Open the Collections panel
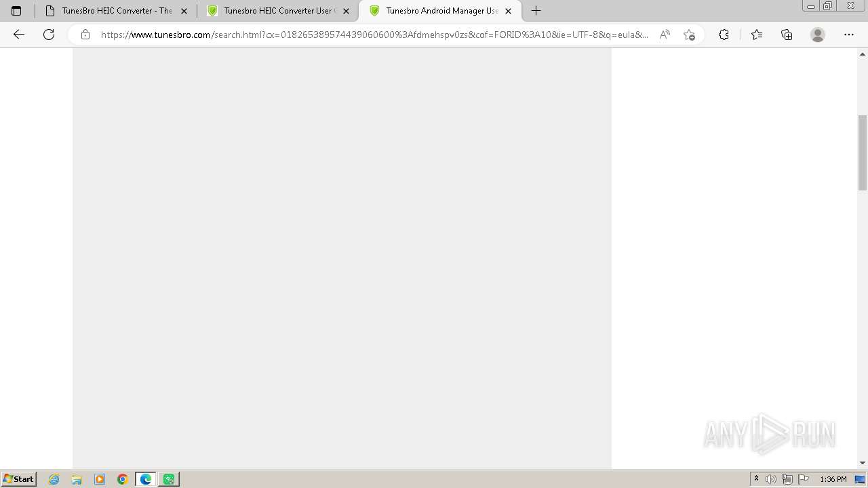868x488 pixels. point(787,35)
